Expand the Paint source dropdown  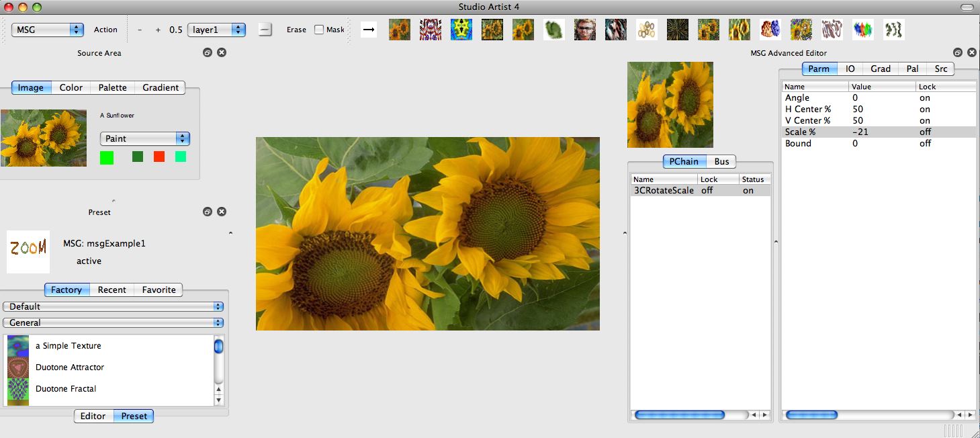tap(145, 138)
